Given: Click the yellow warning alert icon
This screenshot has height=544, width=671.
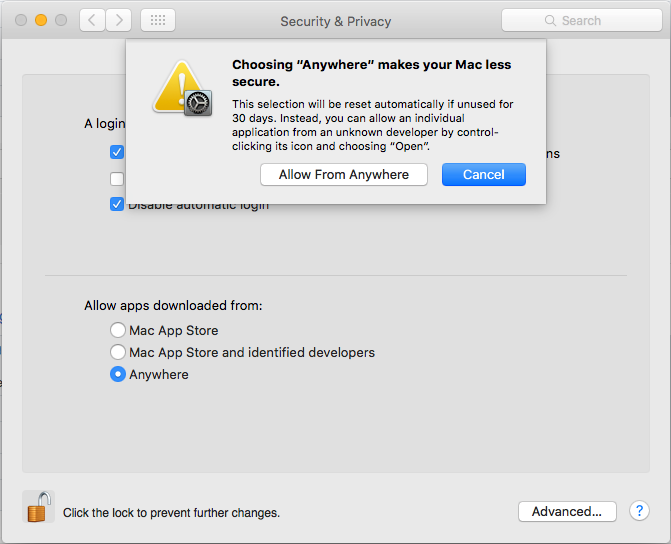Looking at the screenshot, I should coord(183,88).
